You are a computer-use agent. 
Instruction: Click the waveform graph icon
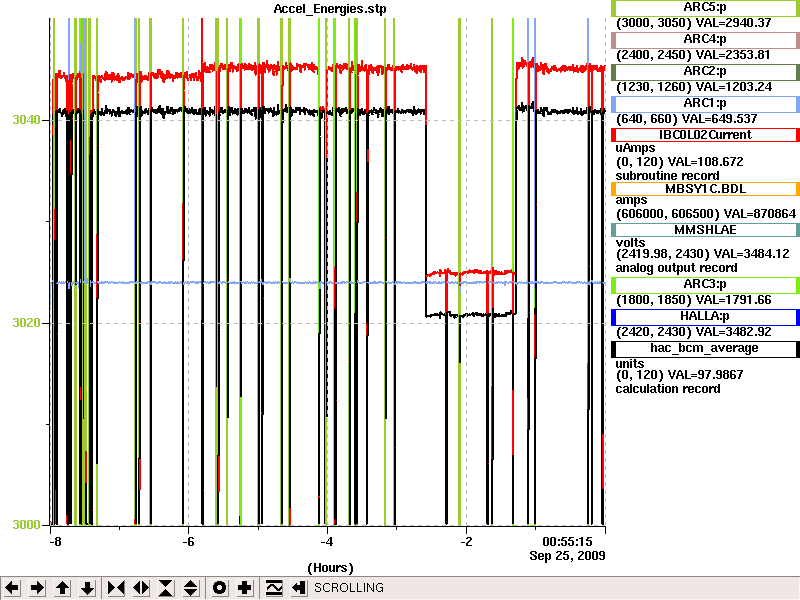pyautogui.click(x=274, y=588)
